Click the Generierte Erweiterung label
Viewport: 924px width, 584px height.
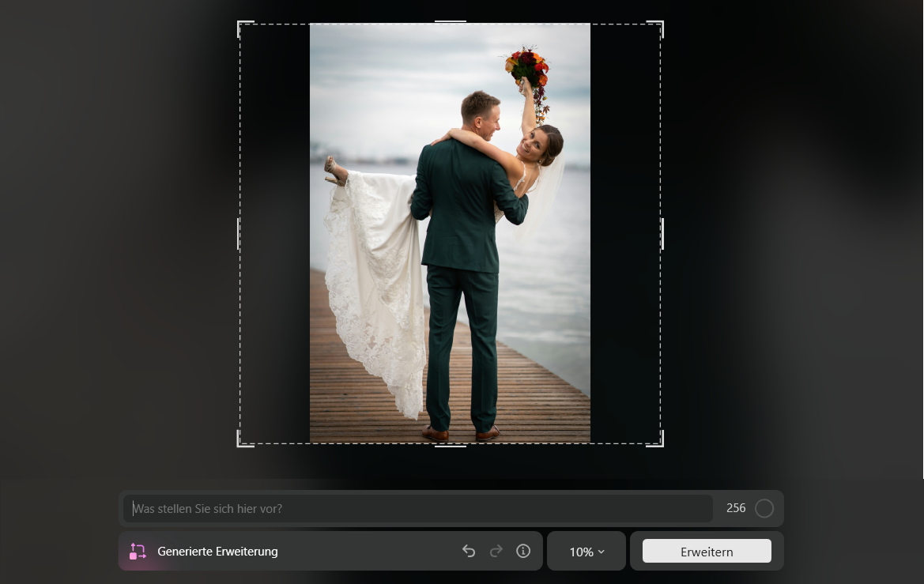click(x=217, y=552)
